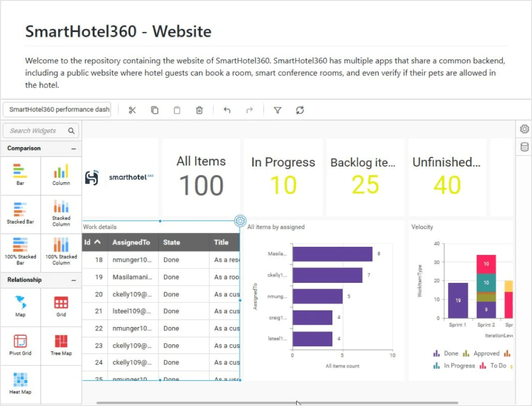The width and height of the screenshot is (532, 406).
Task: Toggle the To Do legend item
Action: pyautogui.click(x=494, y=366)
